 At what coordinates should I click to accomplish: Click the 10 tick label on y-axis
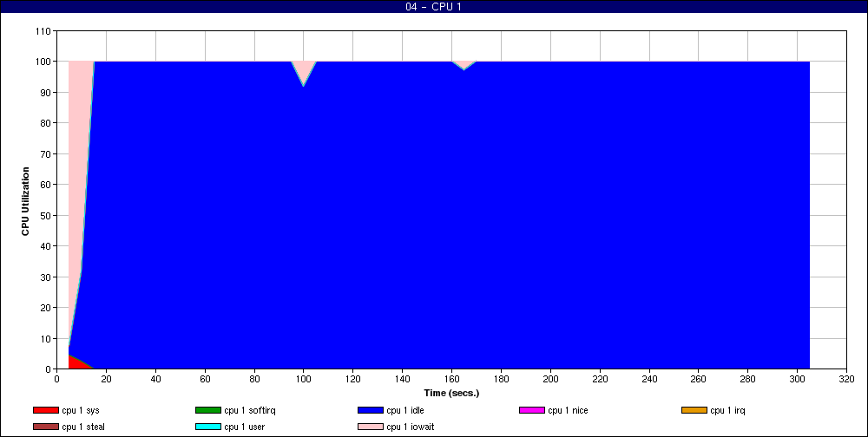46,338
